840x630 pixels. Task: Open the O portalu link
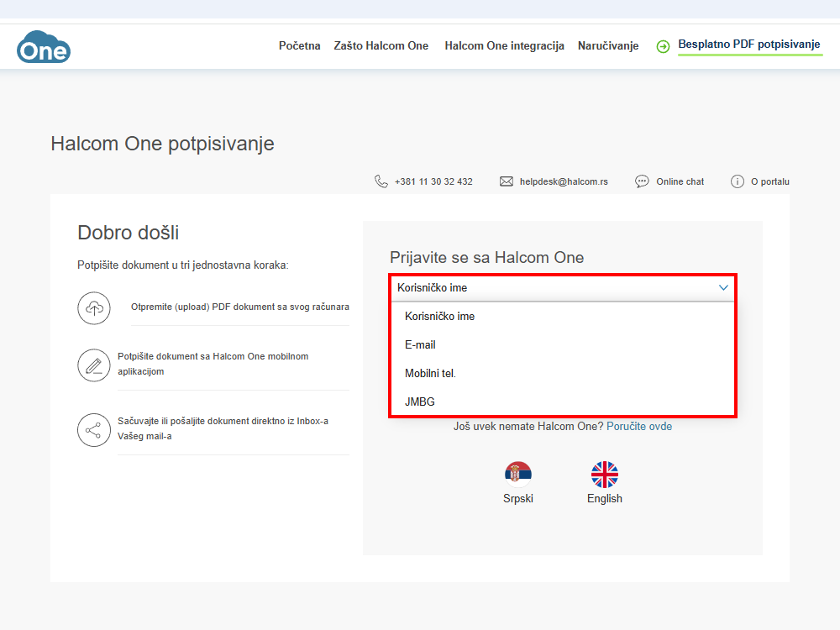tap(769, 181)
